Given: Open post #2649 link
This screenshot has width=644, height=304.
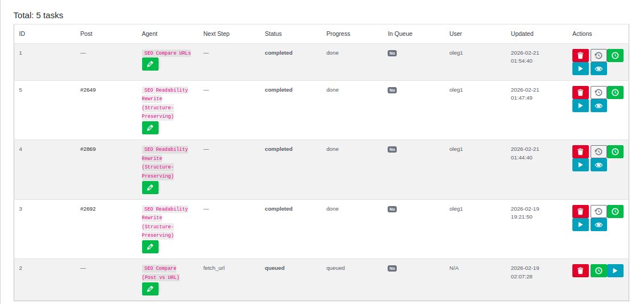Looking at the screenshot, I should tap(88, 90).
